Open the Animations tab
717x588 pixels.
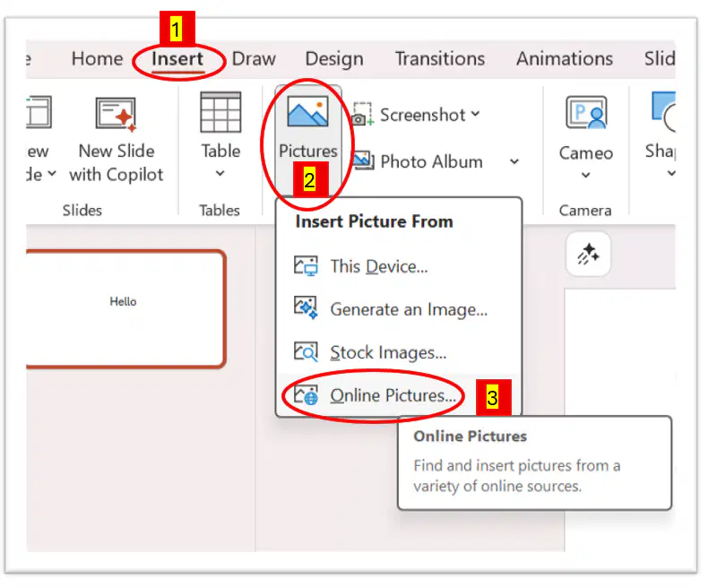(x=565, y=59)
